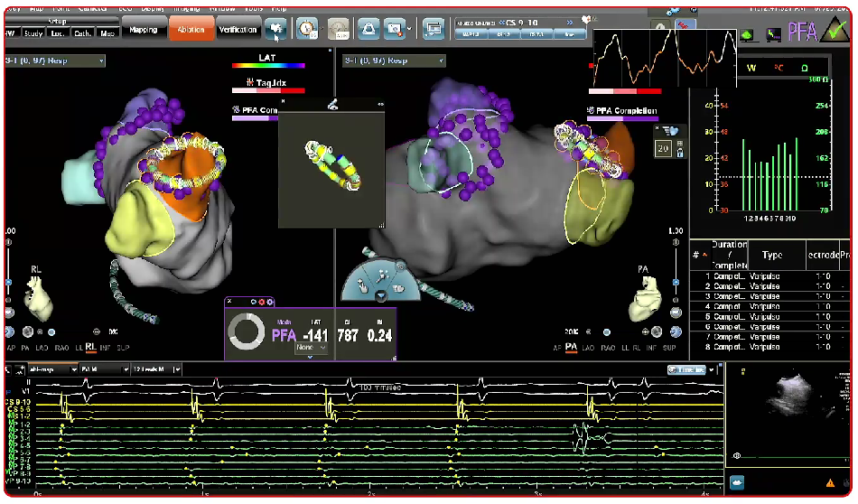Click the Cath. setup button

(82, 33)
